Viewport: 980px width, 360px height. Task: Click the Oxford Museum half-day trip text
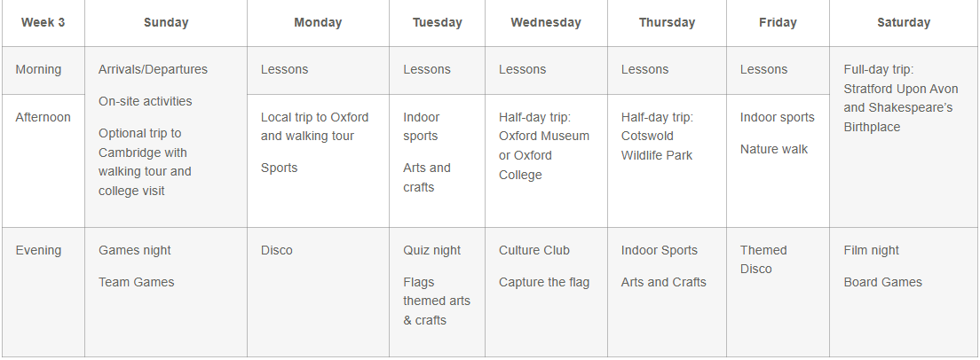pyautogui.click(x=543, y=146)
